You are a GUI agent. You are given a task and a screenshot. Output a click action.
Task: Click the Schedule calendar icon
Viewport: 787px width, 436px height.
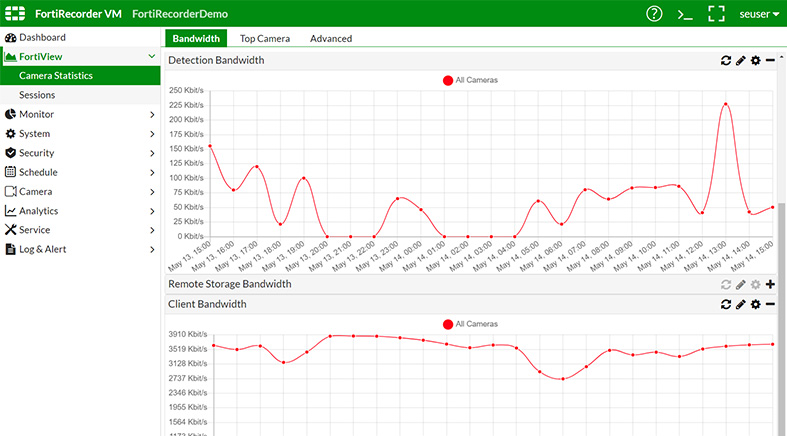pyautogui.click(x=10, y=172)
